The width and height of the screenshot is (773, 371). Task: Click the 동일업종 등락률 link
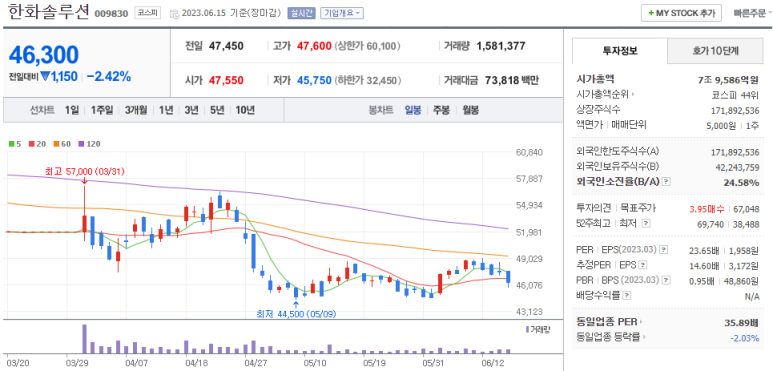click(x=609, y=337)
